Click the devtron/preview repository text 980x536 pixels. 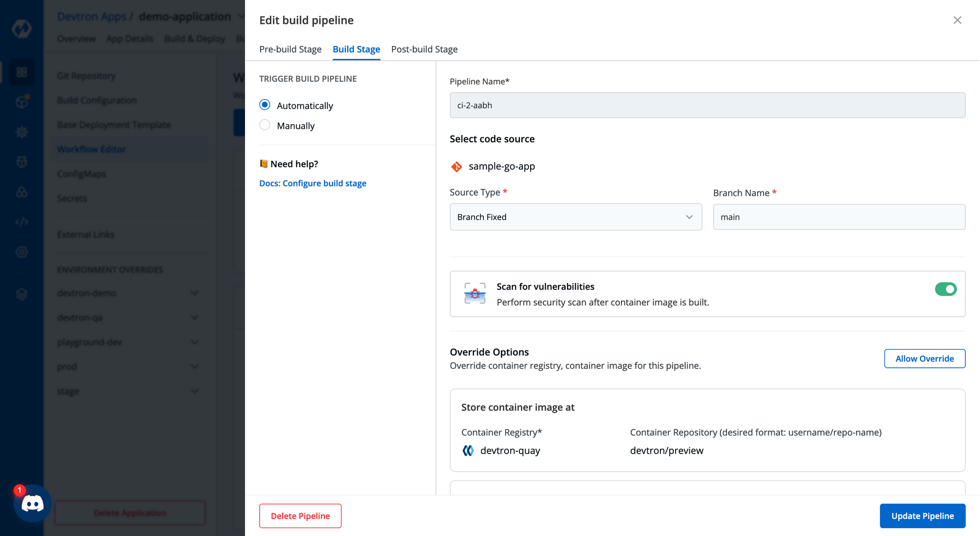[x=666, y=451]
